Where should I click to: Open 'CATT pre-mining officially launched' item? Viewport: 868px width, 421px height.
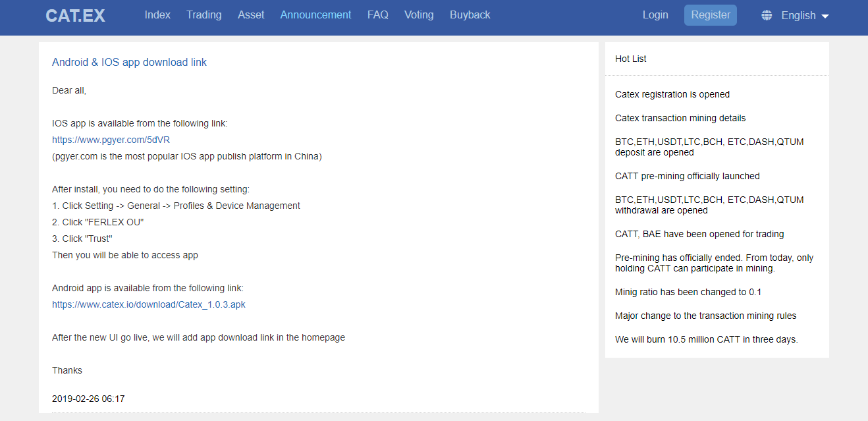(688, 176)
